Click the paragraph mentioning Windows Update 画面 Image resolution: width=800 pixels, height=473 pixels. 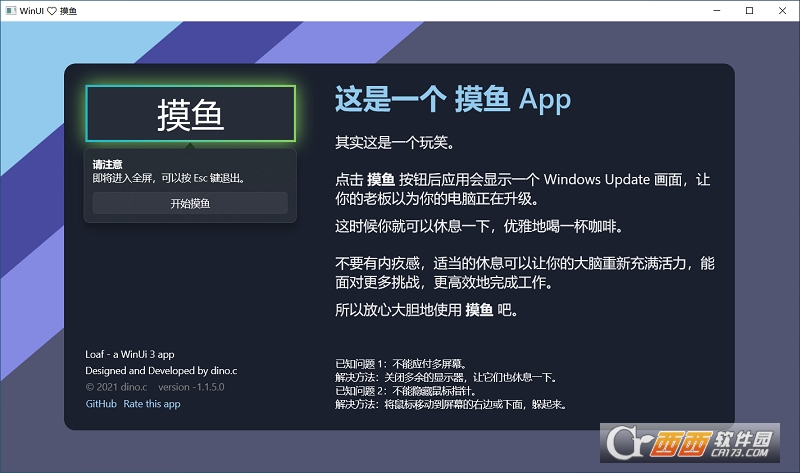pos(522,189)
